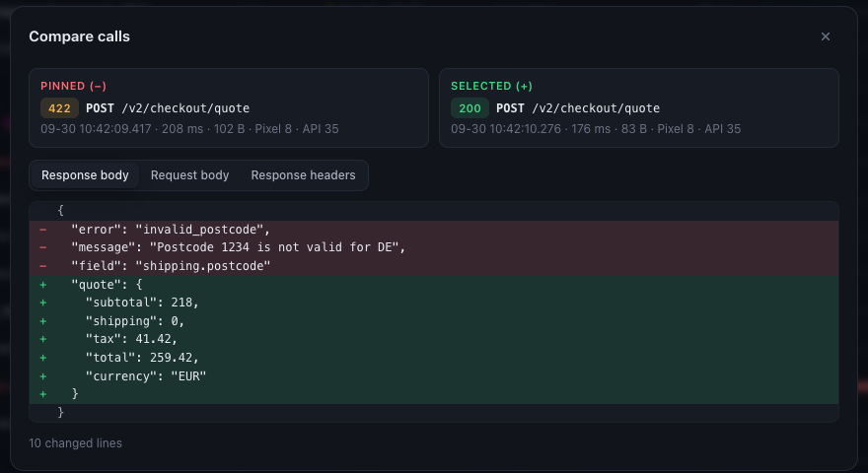Click the PINNED (−) label

tap(73, 86)
